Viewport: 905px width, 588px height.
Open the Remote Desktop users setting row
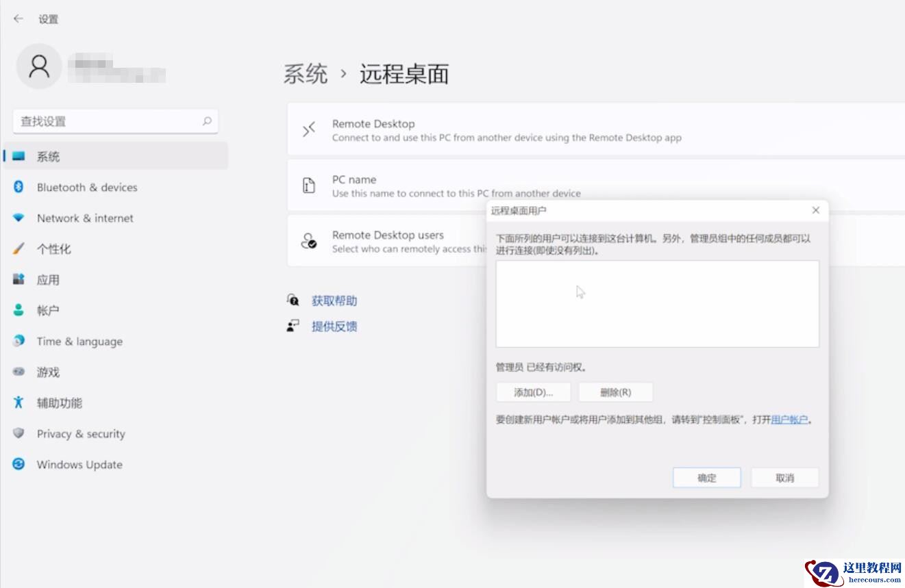coord(384,241)
